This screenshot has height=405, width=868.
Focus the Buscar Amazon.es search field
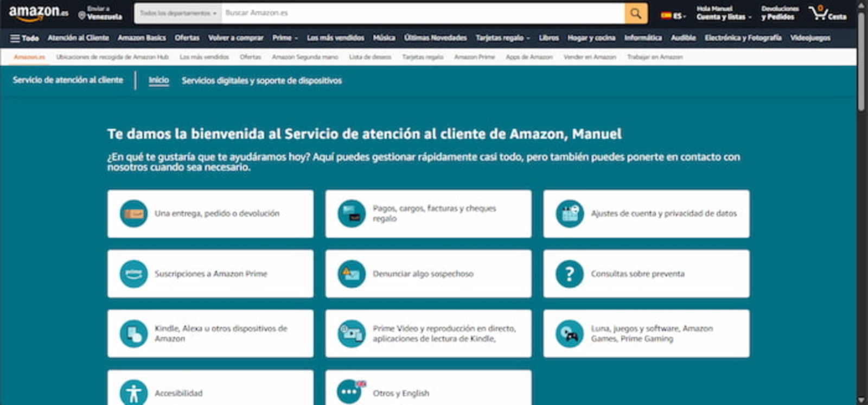point(423,13)
